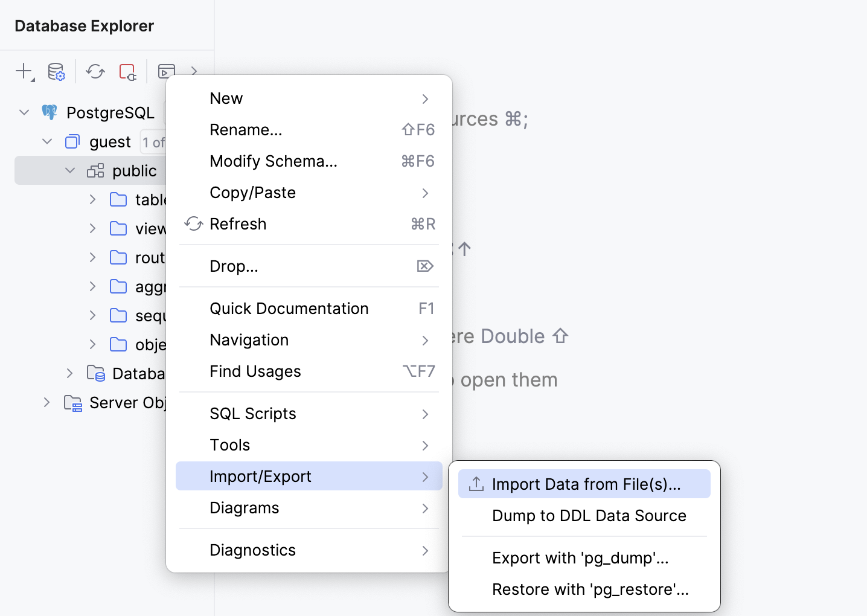Click the public schema diagram icon
Viewport: 867px width, 616px height.
point(95,170)
